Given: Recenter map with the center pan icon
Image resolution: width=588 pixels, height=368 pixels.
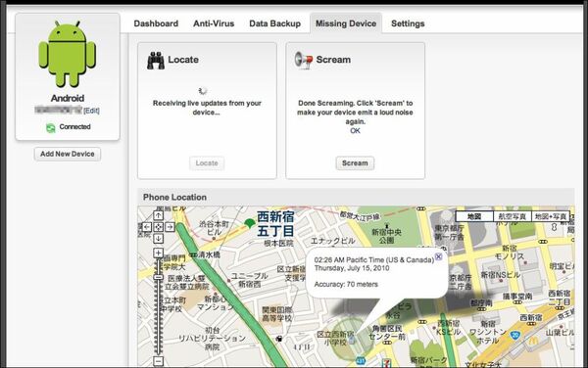Looking at the screenshot, I should (158, 227).
